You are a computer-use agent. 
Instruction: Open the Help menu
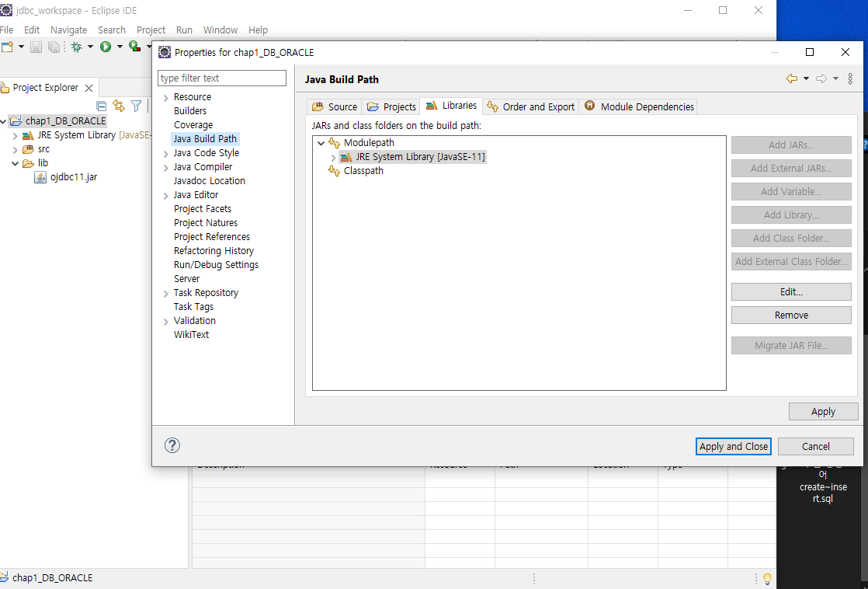258,30
